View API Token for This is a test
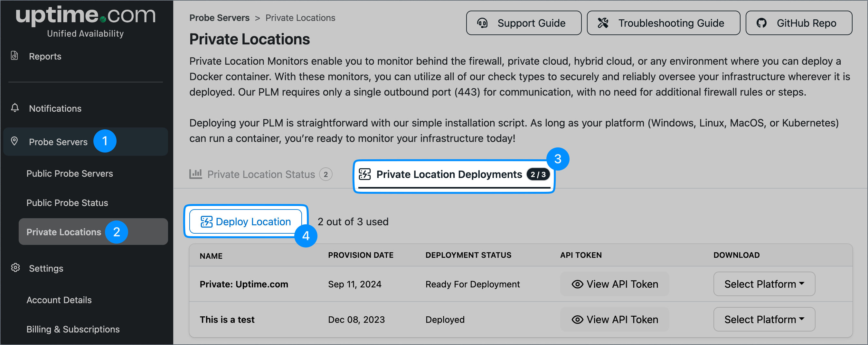This screenshot has height=345, width=868. (614, 319)
